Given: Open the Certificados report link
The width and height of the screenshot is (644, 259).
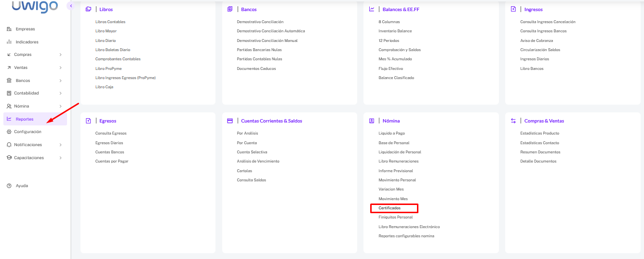Looking at the screenshot, I should point(389,208).
